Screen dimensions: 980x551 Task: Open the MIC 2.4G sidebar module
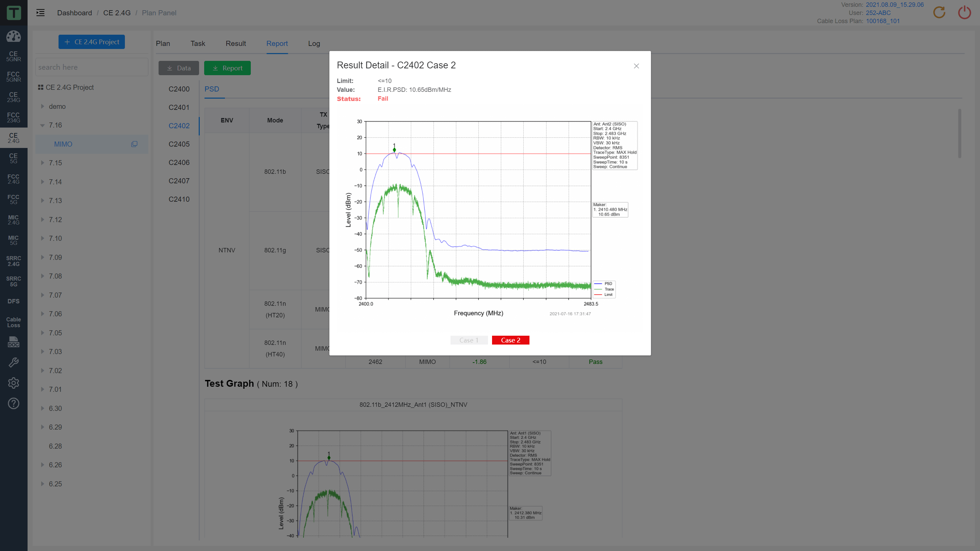[x=13, y=220]
